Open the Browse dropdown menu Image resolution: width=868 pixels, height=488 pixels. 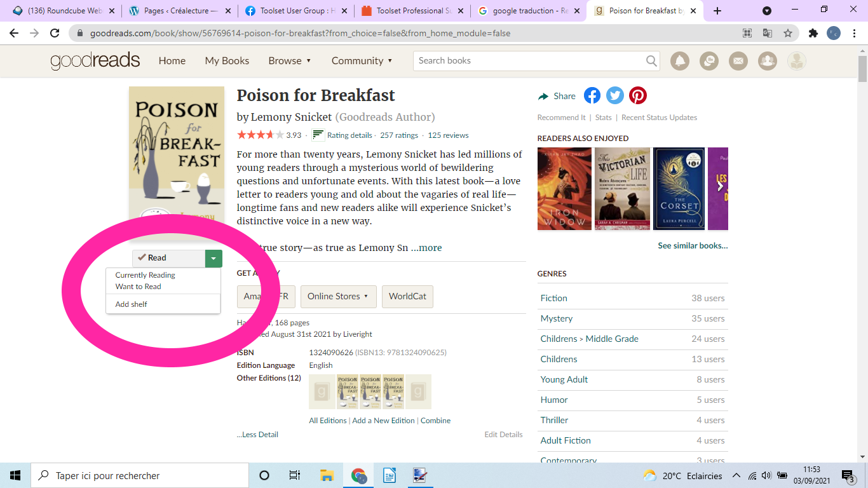pos(290,61)
